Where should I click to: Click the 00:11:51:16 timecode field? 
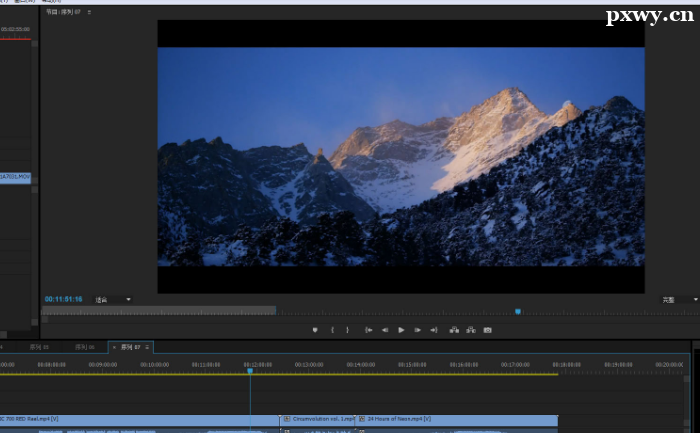pyautogui.click(x=63, y=299)
